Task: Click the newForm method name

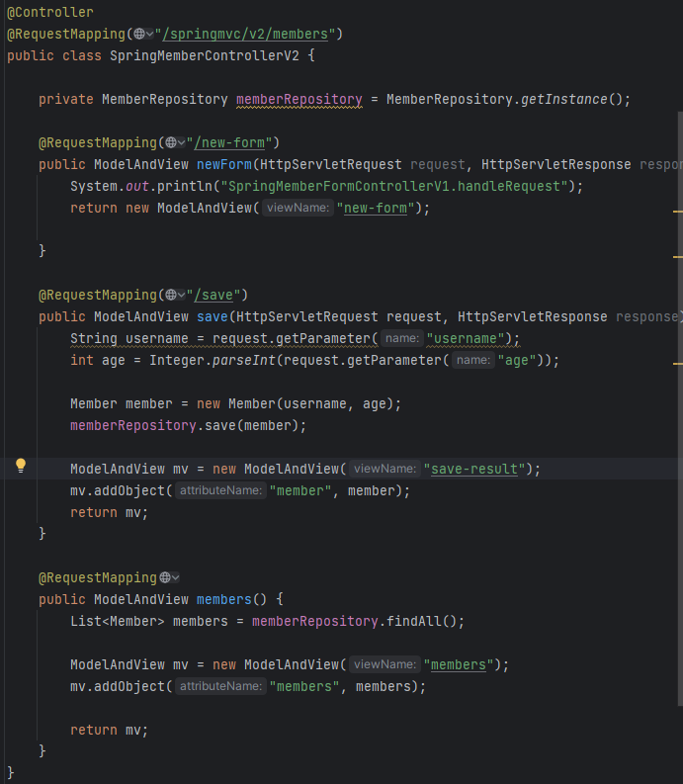Action: pos(224,164)
